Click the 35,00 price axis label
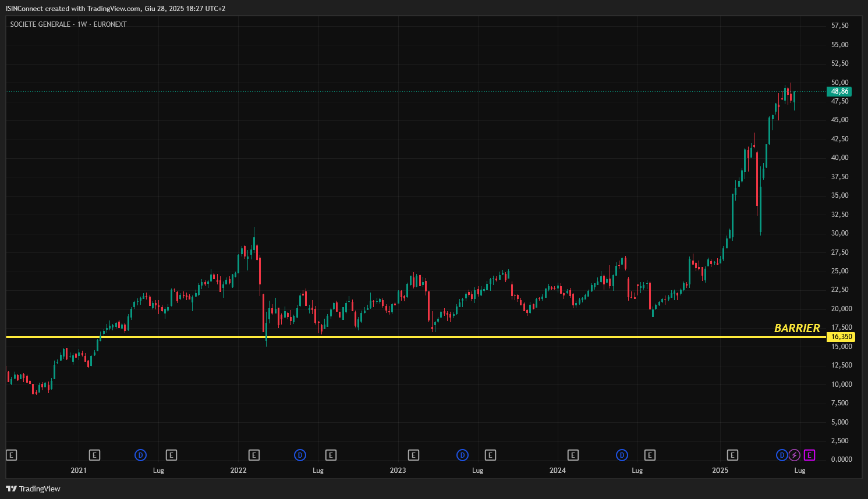Screen dimensions: 868x499 (839, 195)
